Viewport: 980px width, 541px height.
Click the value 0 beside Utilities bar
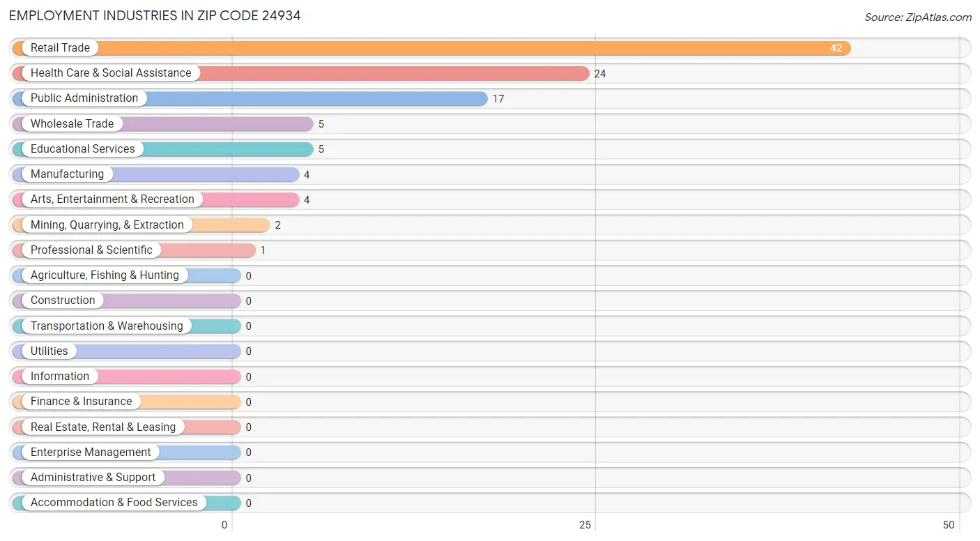pos(248,351)
